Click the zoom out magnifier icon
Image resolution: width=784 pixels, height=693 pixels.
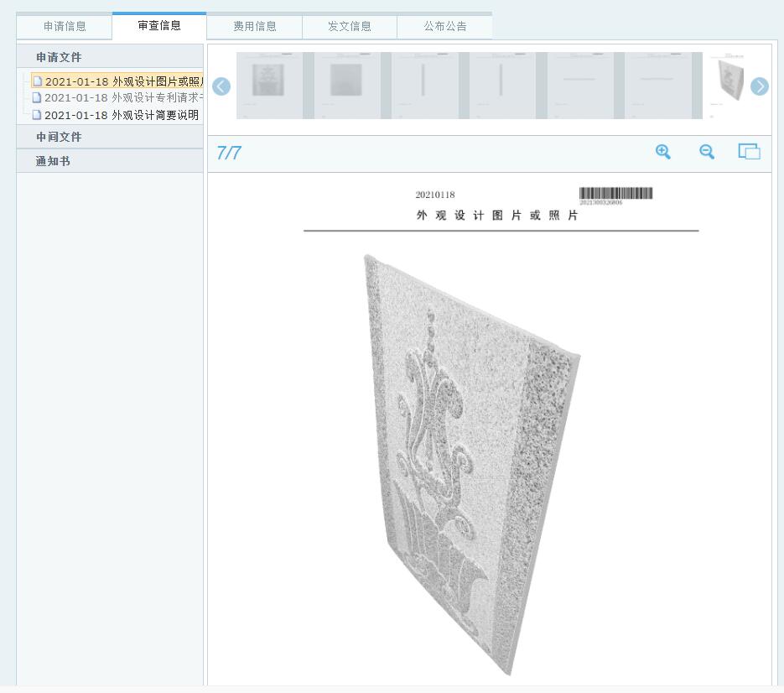click(707, 152)
